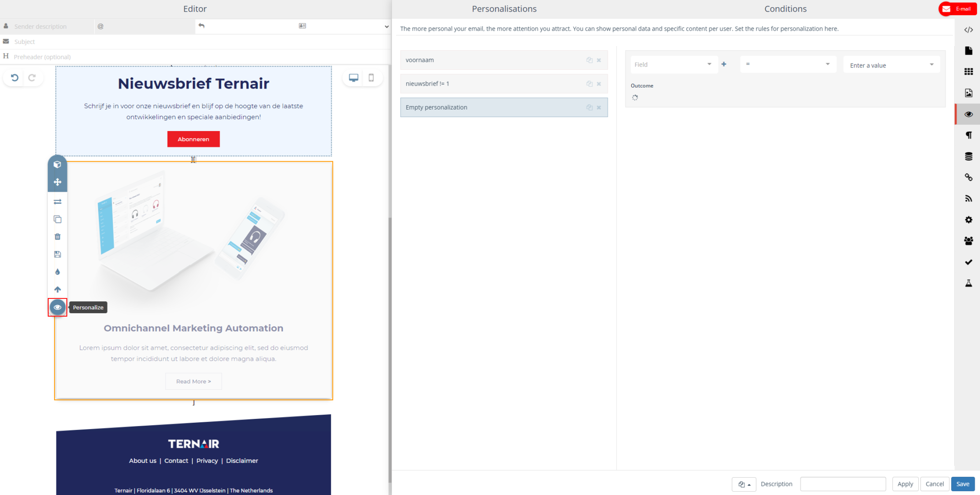The image size is (980, 495).
Task: Click the Cancel button
Action: coord(935,484)
